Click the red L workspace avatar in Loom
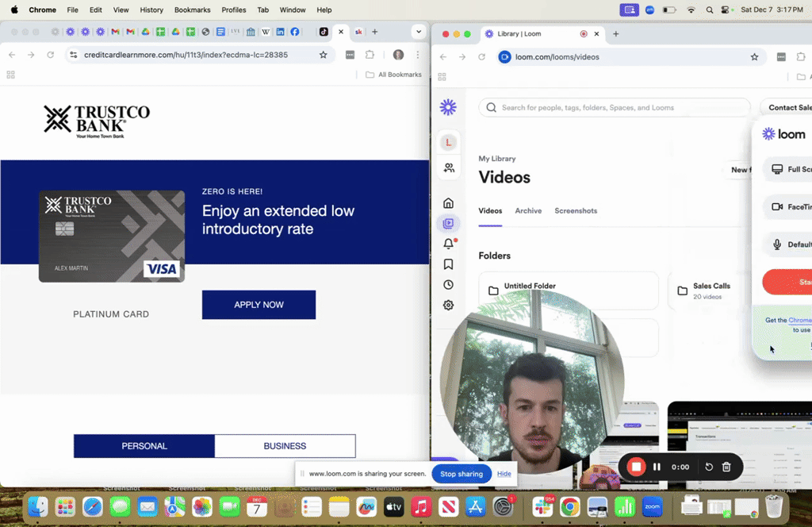The image size is (812, 527). [x=449, y=142]
